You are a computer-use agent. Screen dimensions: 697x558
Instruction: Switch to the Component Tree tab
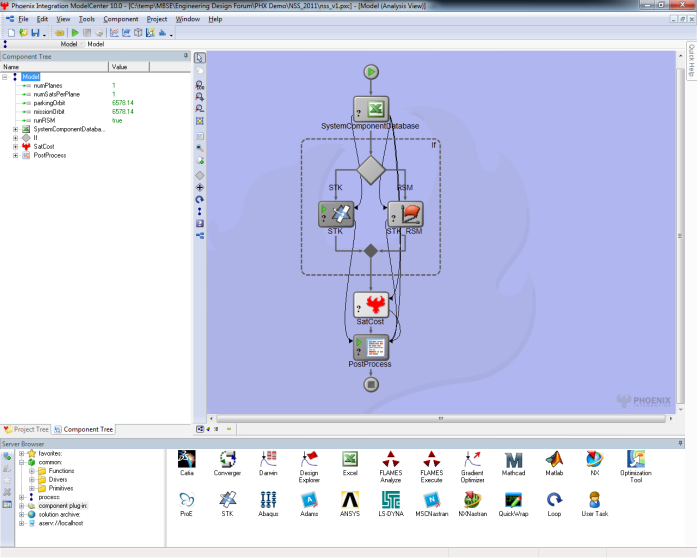(x=84, y=430)
